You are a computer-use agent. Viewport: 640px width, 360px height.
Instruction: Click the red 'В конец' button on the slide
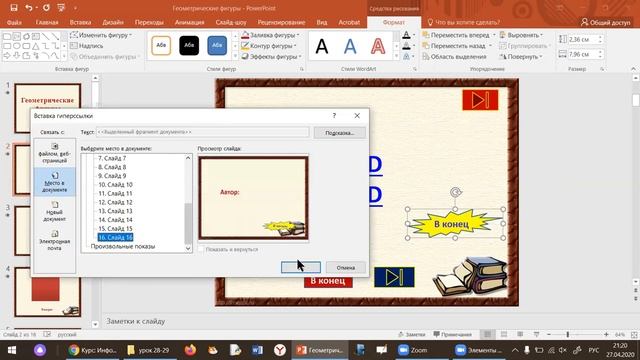[328, 282]
